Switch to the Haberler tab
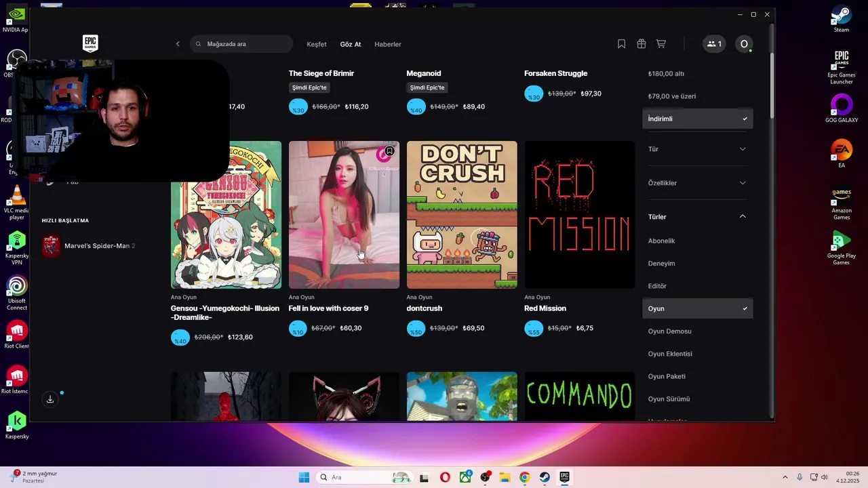 point(388,44)
